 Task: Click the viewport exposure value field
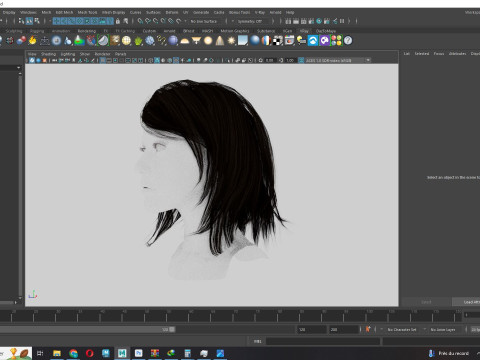[270, 60]
